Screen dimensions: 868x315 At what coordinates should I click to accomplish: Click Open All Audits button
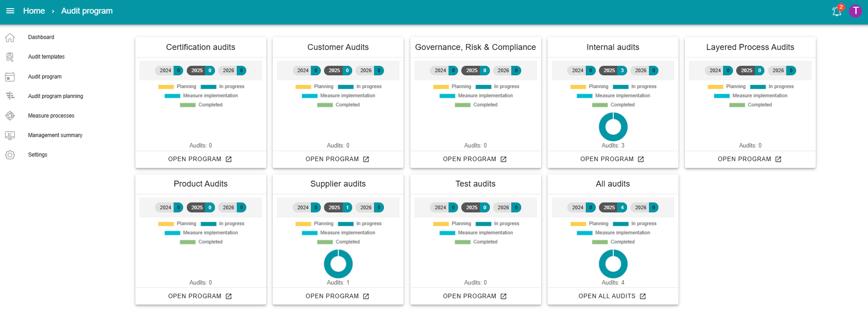click(x=612, y=296)
